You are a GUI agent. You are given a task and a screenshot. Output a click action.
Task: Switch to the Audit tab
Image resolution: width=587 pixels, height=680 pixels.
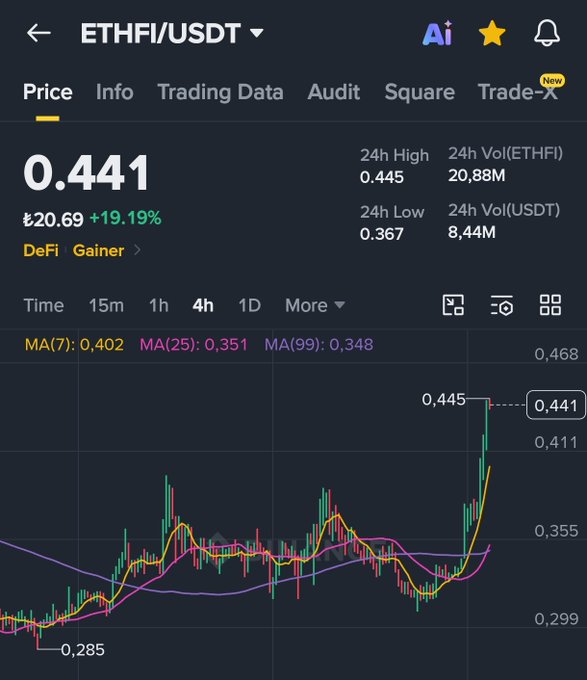pyautogui.click(x=334, y=92)
